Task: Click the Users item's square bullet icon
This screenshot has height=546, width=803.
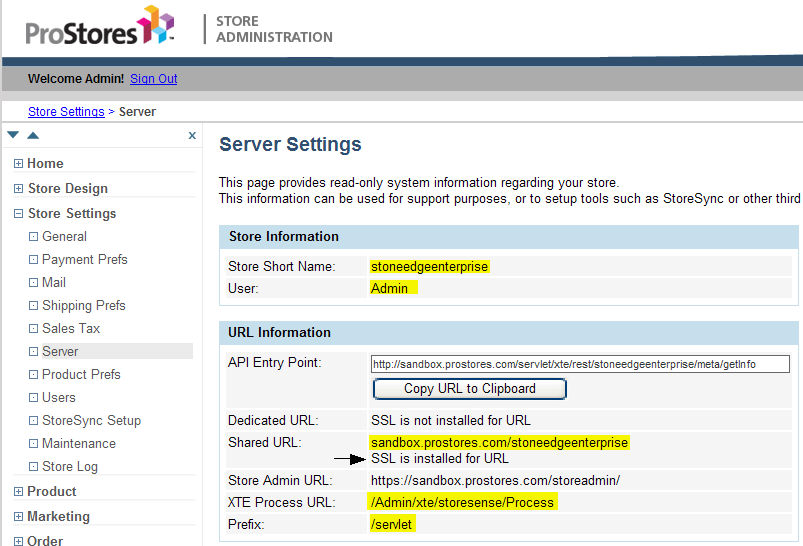Action: tap(33, 397)
